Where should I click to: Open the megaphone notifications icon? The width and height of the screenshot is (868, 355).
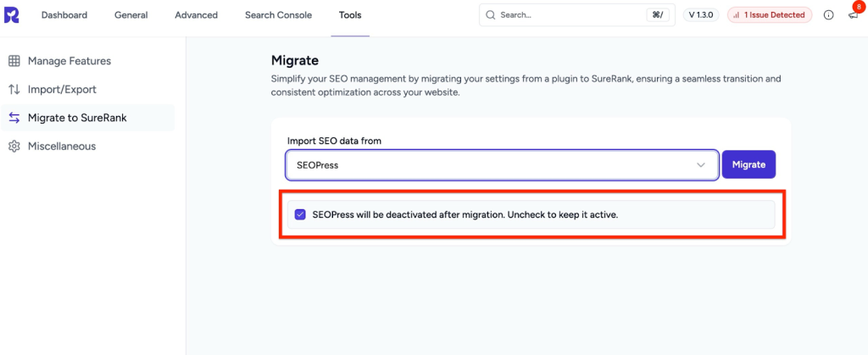(x=853, y=15)
